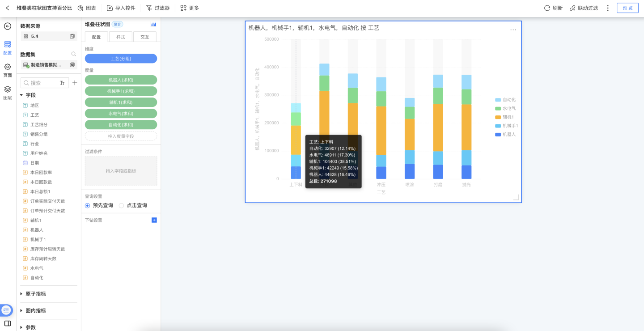Click the back arrow next to 堆叠类柱状图支持百分比

pyautogui.click(x=8, y=8)
